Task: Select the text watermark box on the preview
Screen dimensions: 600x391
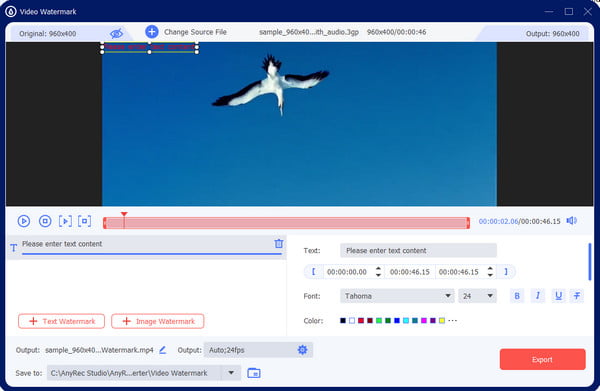Action: (150, 47)
